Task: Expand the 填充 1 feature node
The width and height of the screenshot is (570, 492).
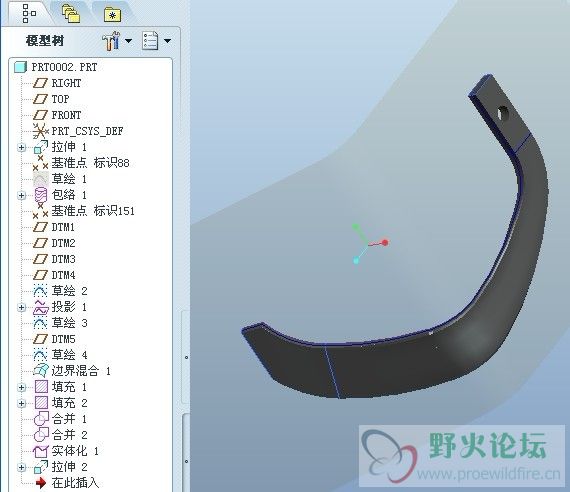Action: click(x=21, y=387)
